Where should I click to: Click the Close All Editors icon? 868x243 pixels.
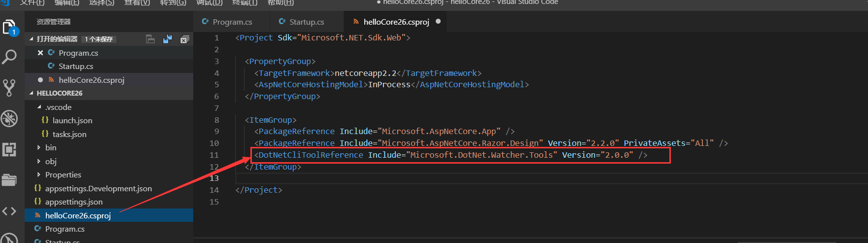pos(184,39)
